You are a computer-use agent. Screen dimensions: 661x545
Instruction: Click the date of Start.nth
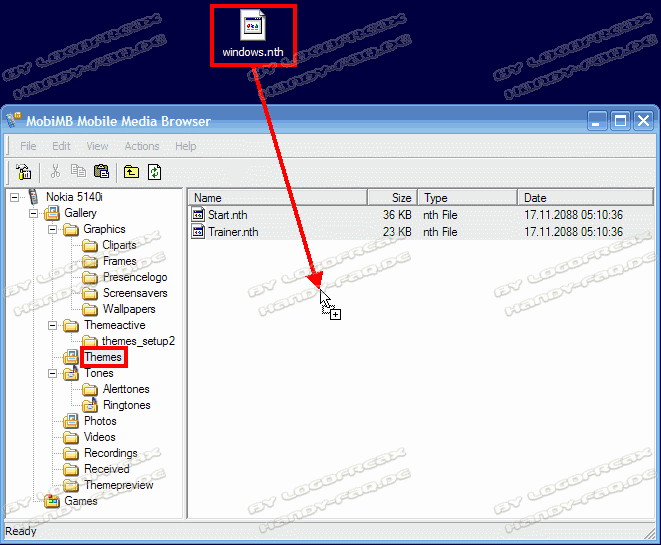click(x=573, y=215)
